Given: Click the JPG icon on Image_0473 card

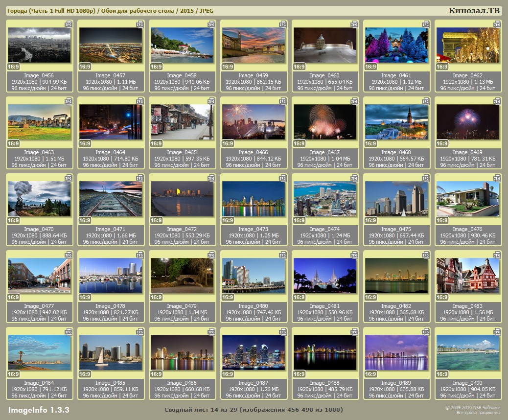Looking at the screenshot, I should click(x=282, y=177).
